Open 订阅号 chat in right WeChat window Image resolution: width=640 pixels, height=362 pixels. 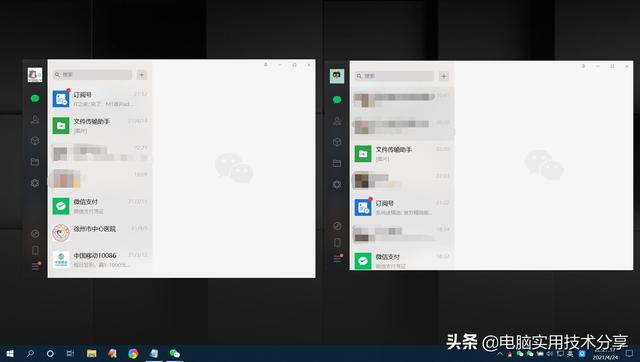(402, 207)
